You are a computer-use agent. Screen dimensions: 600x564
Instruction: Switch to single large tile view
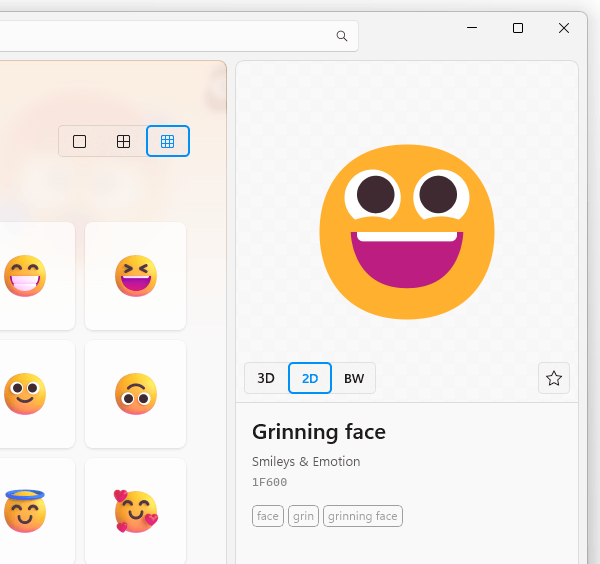pos(80,141)
